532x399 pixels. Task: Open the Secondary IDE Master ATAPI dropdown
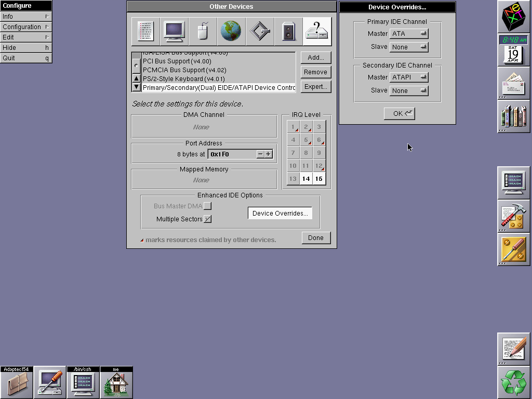click(409, 77)
